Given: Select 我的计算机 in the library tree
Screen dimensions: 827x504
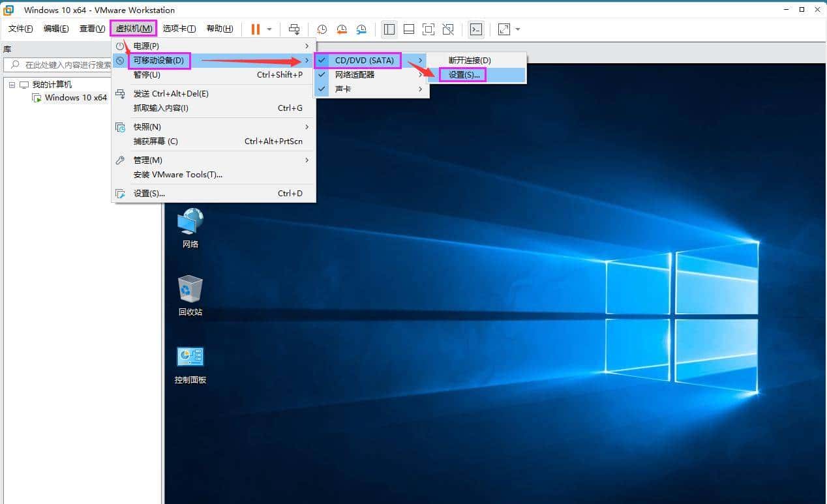Looking at the screenshot, I should [x=52, y=85].
